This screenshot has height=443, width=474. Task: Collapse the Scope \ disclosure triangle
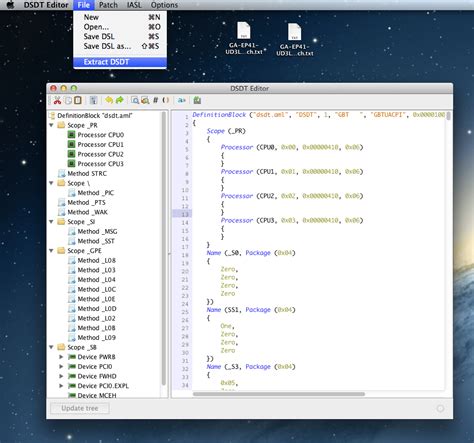(52, 183)
